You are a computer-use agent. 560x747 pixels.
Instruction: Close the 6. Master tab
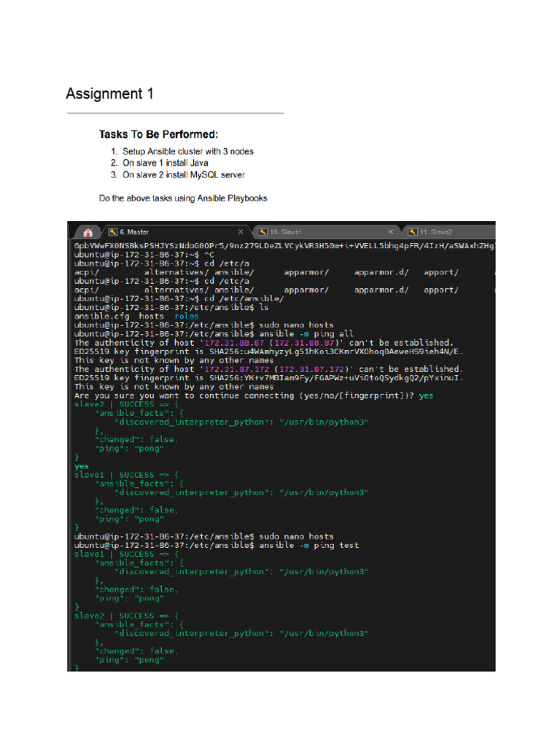[241, 232]
